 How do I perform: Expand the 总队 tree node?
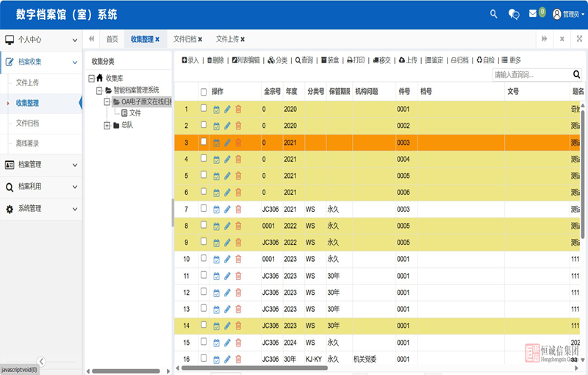pyautogui.click(x=107, y=125)
